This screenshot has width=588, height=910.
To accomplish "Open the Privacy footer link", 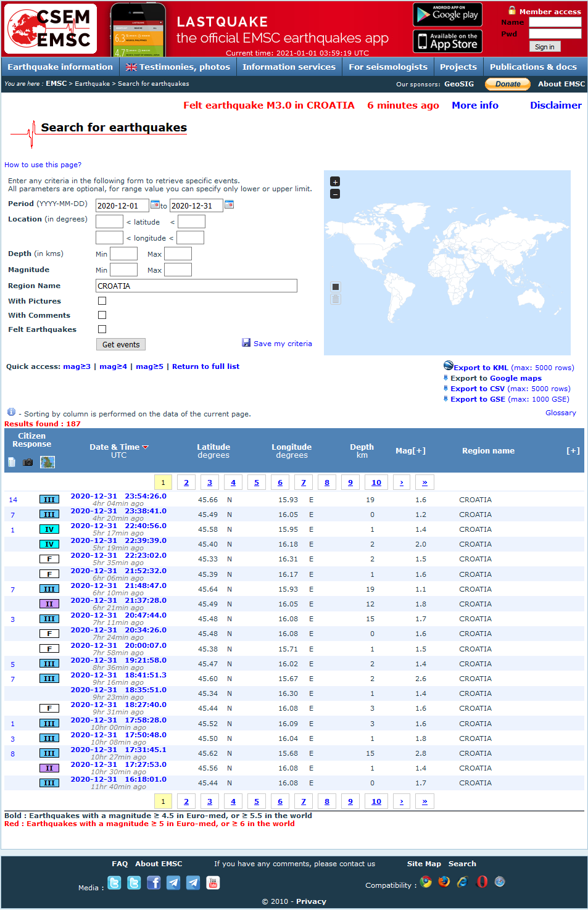I will (311, 901).
